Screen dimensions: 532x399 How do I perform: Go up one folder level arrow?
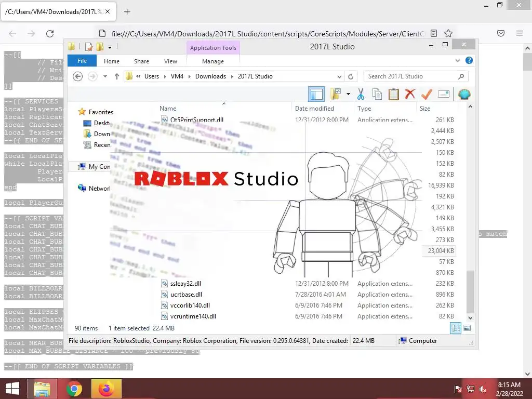117,76
